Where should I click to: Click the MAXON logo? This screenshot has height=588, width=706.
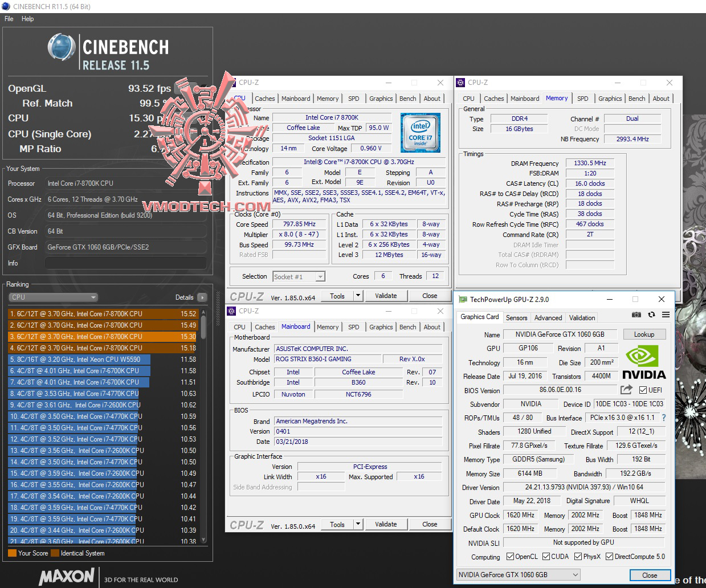[67, 576]
